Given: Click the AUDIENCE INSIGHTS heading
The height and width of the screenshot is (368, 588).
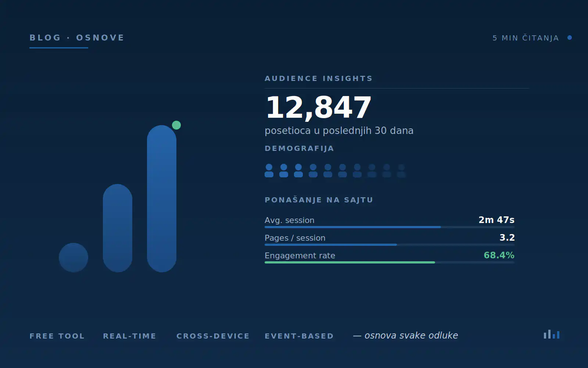Looking at the screenshot, I should pyautogui.click(x=319, y=78).
